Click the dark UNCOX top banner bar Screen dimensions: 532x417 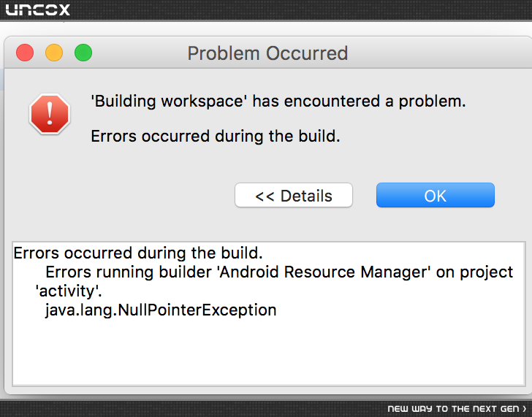pyautogui.click(x=266, y=10)
